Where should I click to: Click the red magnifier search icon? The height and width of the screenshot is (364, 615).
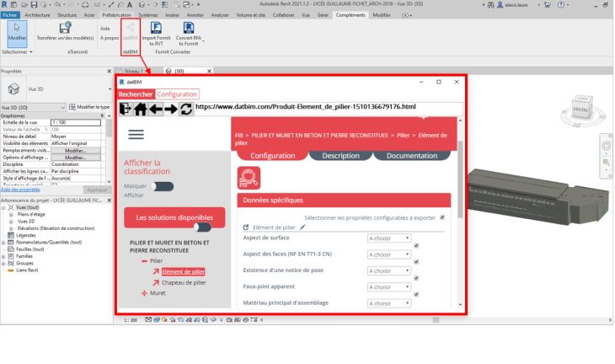pos(249,178)
